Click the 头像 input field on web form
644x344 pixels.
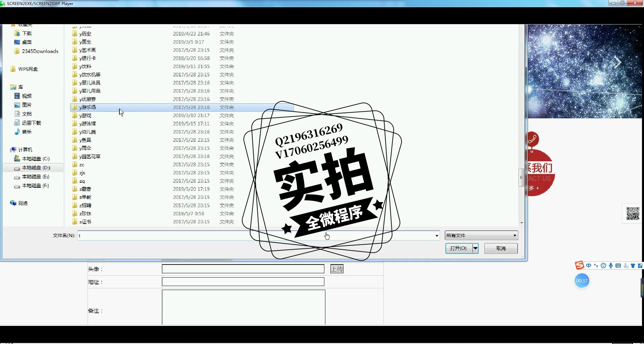pyautogui.click(x=243, y=269)
